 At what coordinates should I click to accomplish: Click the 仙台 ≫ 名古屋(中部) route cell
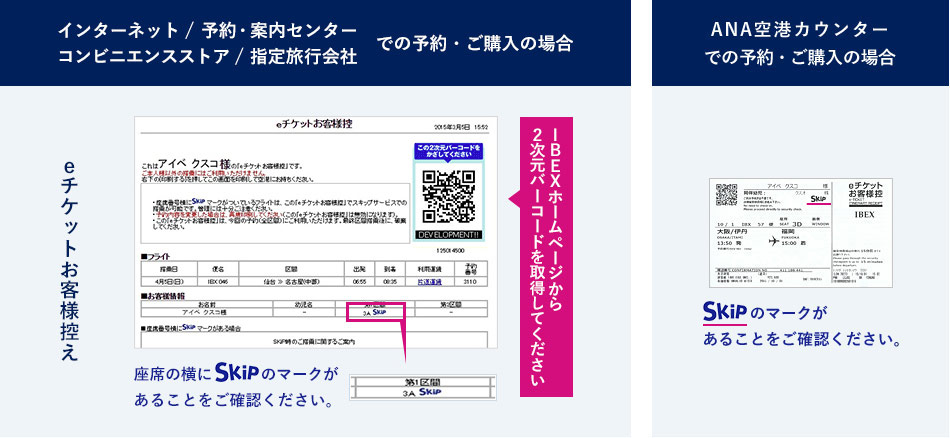coord(291,282)
